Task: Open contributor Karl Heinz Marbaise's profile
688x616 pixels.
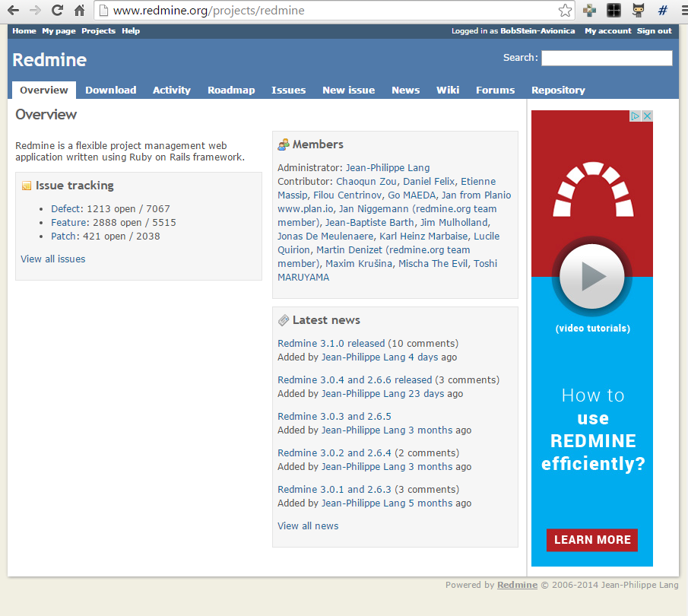Action: pyautogui.click(x=423, y=237)
